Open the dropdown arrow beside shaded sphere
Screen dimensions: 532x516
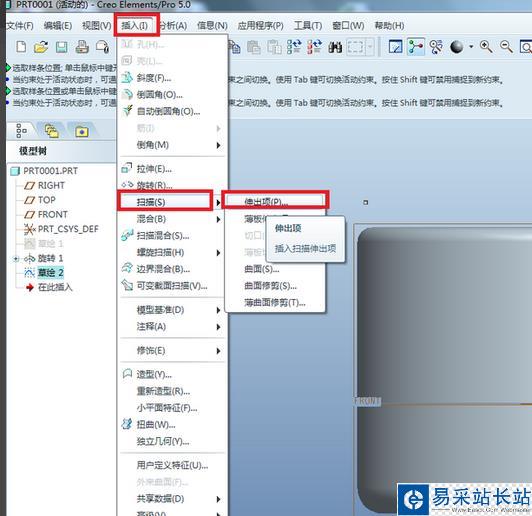pyautogui.click(x=471, y=47)
